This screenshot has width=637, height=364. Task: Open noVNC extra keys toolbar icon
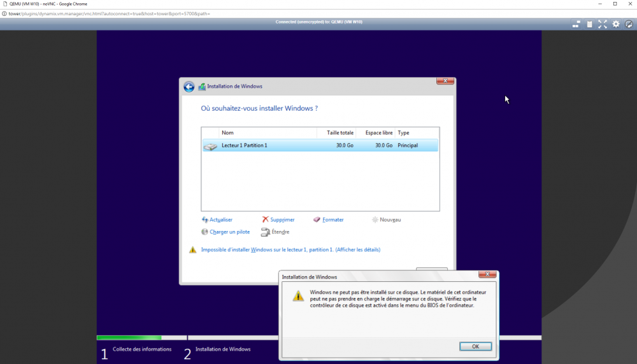coord(576,24)
